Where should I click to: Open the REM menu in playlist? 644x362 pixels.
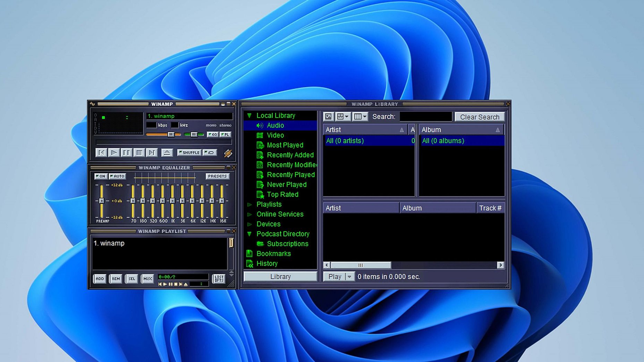pos(116,279)
